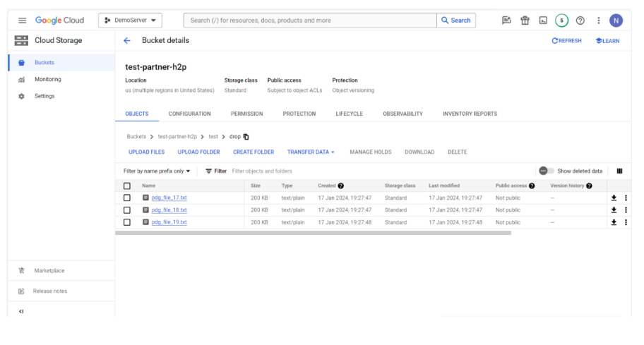The width and height of the screenshot is (644, 345).
Task: Click the gift free trial icon
Action: pos(525,20)
